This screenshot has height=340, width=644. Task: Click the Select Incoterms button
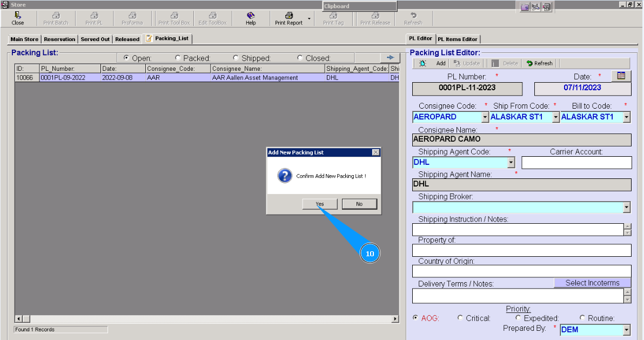[592, 283]
